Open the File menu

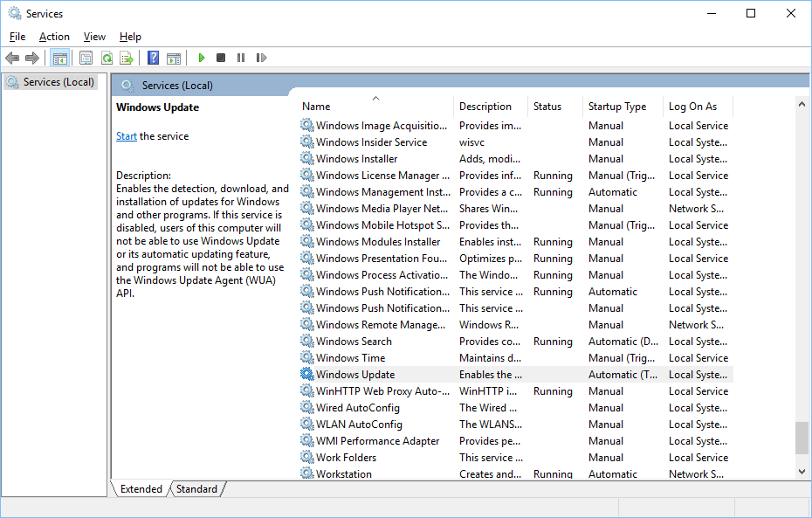click(x=17, y=37)
